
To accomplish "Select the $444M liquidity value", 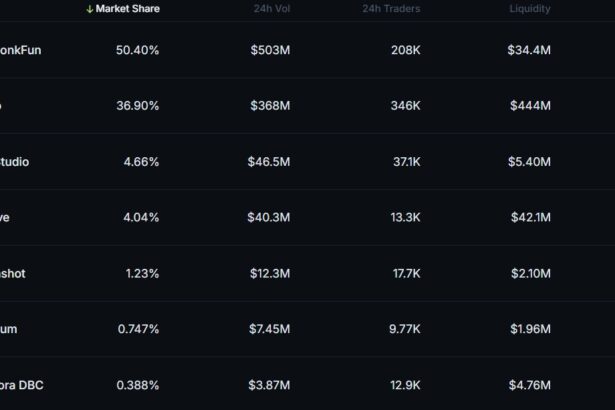I will click(x=529, y=105).
